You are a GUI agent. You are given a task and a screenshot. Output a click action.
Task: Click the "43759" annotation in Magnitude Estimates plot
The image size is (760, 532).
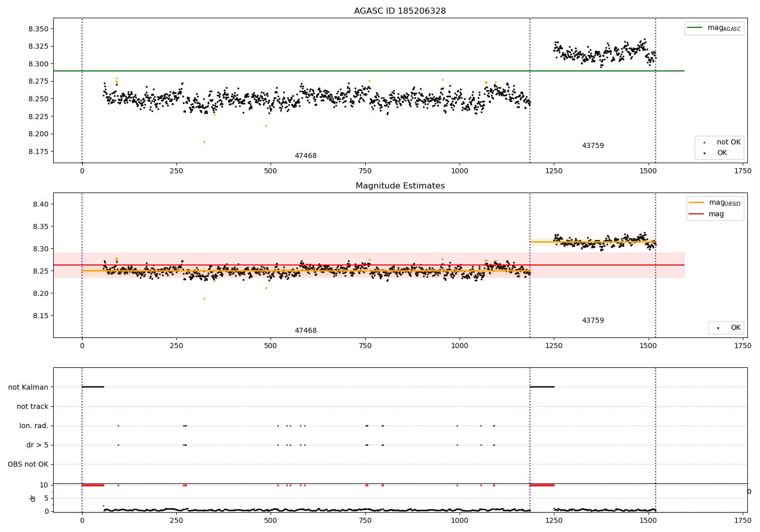[593, 321]
